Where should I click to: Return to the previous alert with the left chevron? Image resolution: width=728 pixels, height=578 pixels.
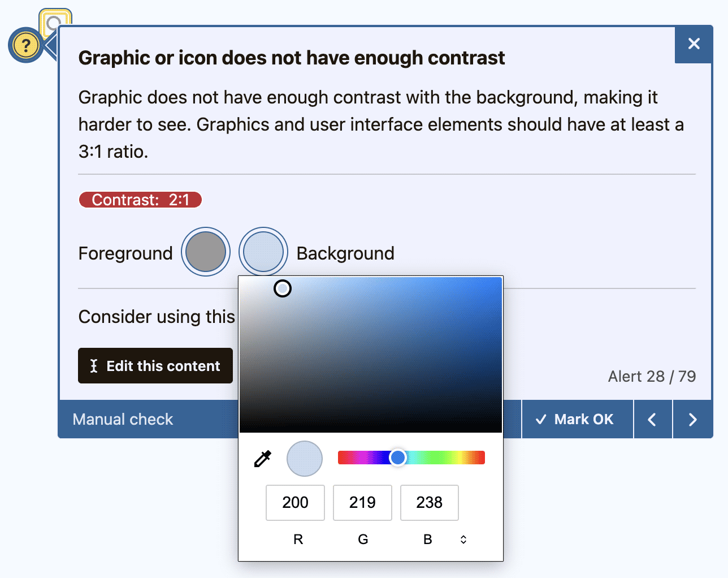tap(652, 419)
